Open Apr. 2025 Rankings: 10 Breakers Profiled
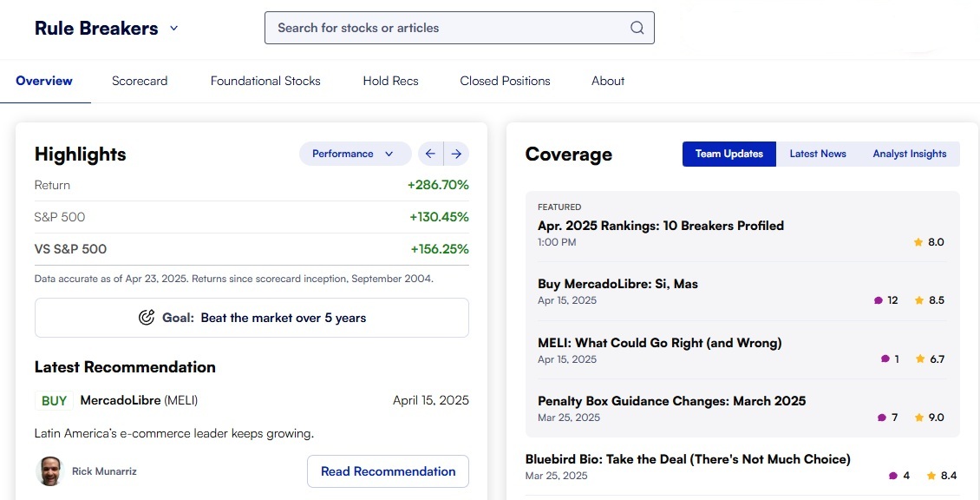Screen dimensions: 980x500 click(x=661, y=226)
